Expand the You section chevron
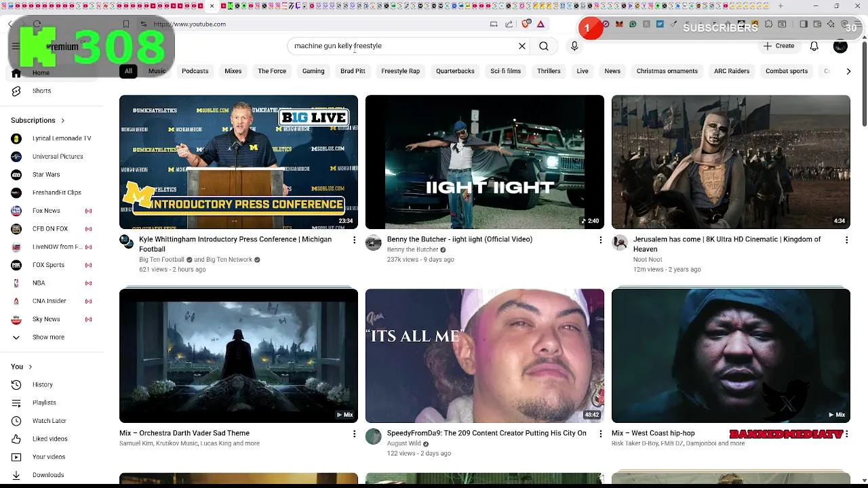This screenshot has height=488, width=868. pos(31,367)
